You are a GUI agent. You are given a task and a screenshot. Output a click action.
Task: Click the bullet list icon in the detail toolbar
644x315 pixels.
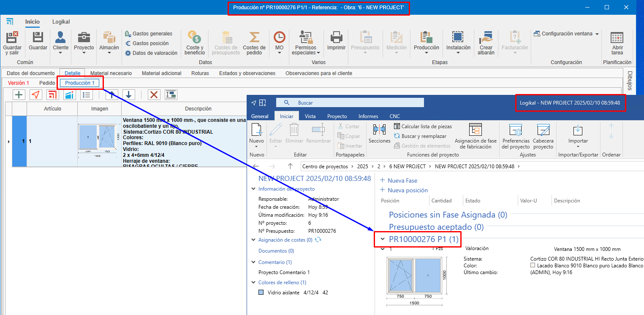point(87,94)
